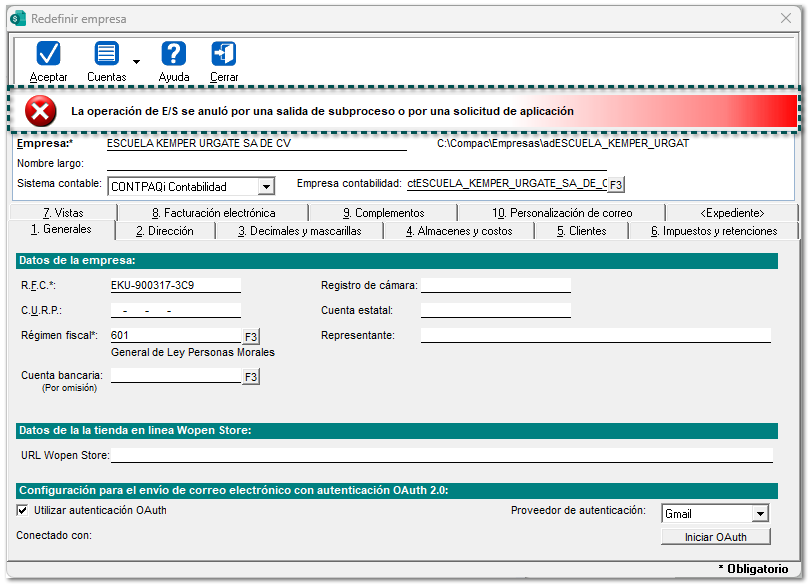Image resolution: width=812 pixels, height=587 pixels.
Task: Click F3 button next to Cuenta bancaria
Action: [x=251, y=377]
